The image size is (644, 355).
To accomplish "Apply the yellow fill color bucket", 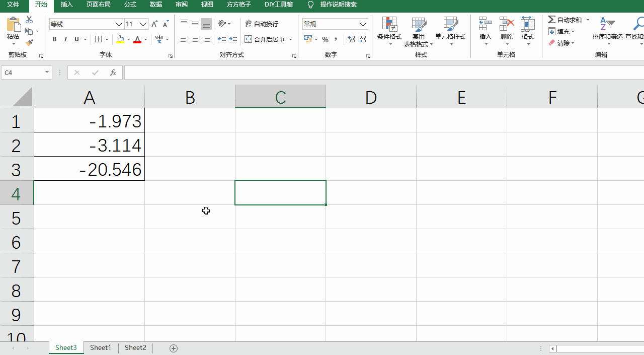I will pos(120,39).
